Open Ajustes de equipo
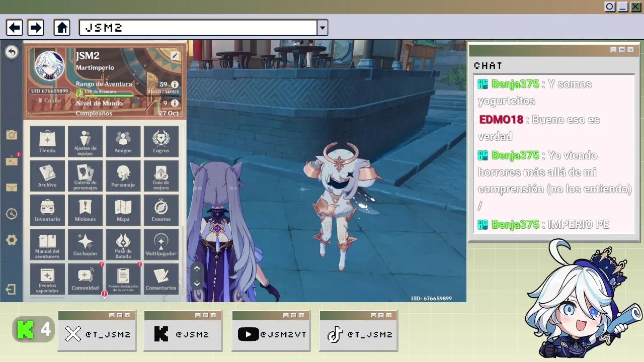 click(x=85, y=141)
